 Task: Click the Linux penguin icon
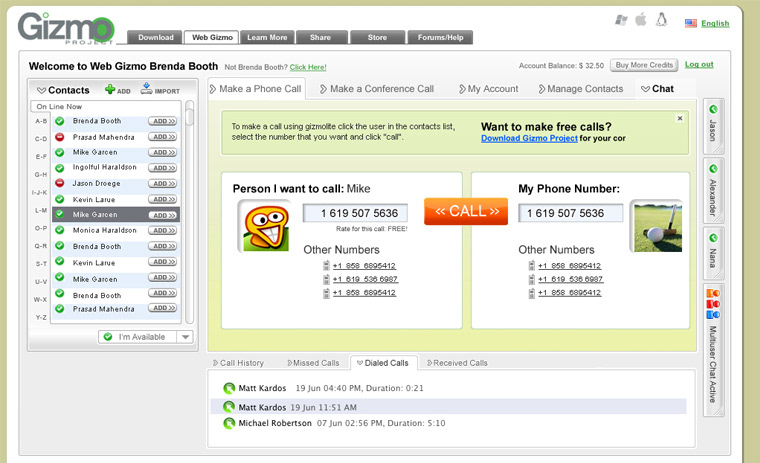coord(662,19)
